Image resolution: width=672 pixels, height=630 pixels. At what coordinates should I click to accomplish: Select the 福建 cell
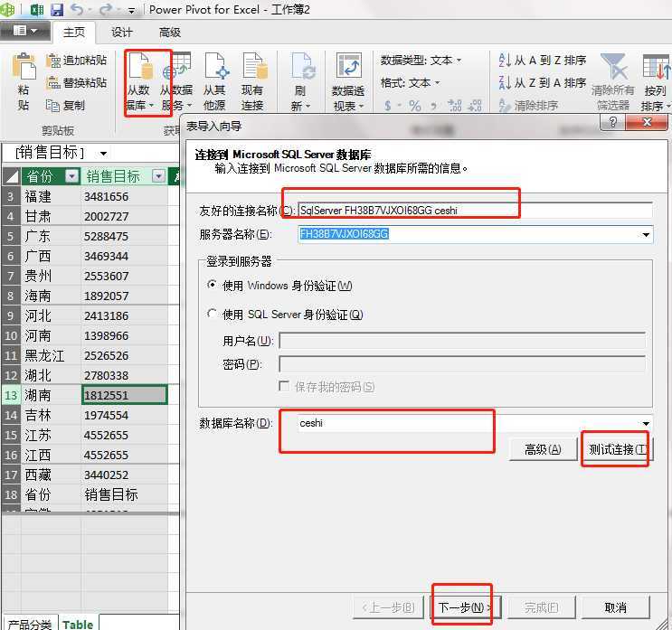point(51,196)
